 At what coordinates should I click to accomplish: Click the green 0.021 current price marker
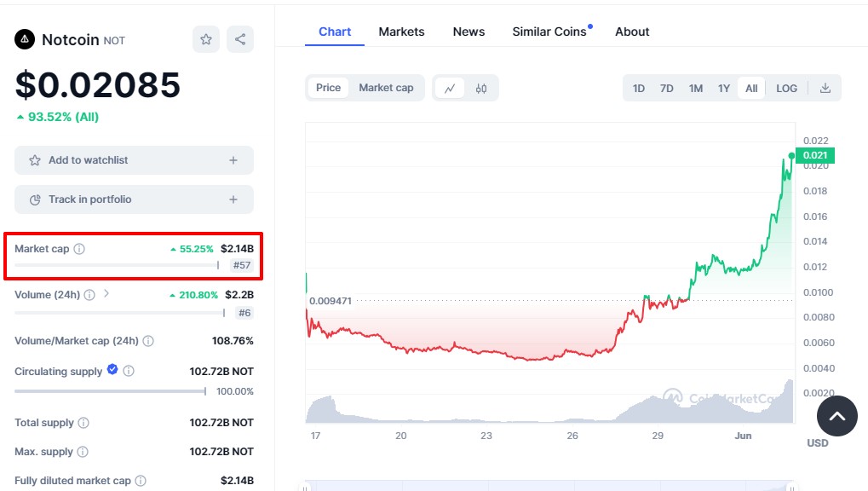(815, 156)
